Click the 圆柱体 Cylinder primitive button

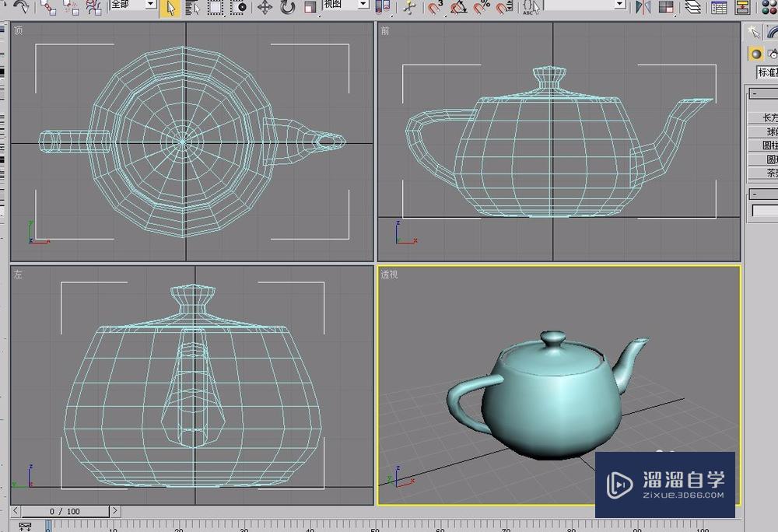click(x=763, y=145)
